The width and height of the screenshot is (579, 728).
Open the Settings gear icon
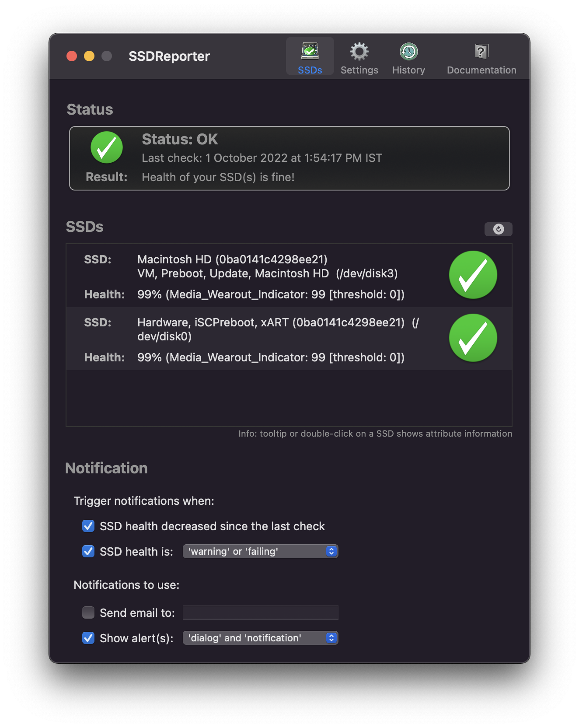[359, 51]
